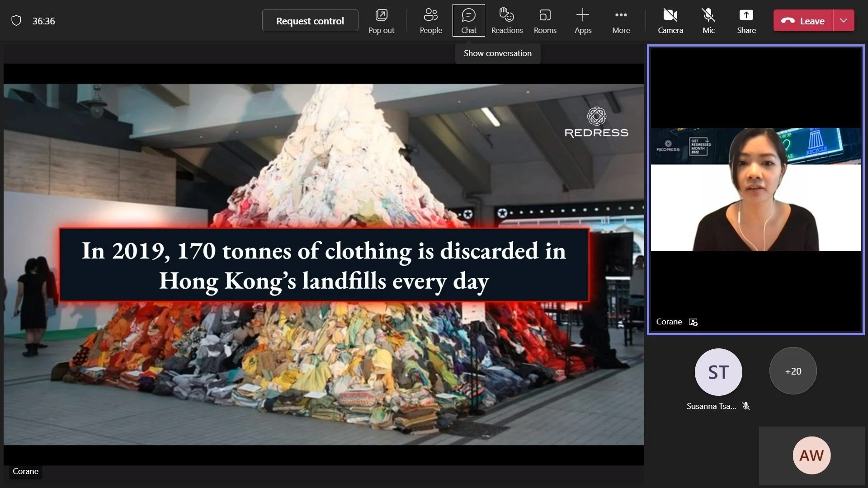Open the Apps menu
This screenshot has width=868, height=488.
(583, 20)
